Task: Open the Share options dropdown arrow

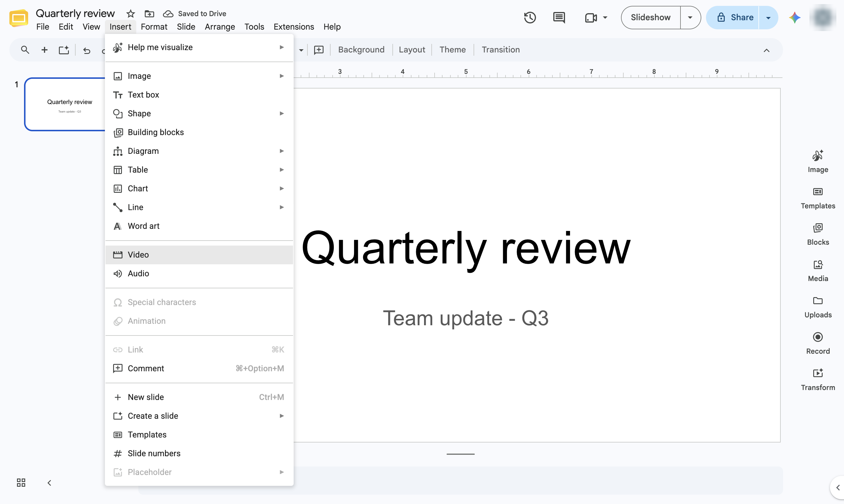Action: tap(768, 18)
